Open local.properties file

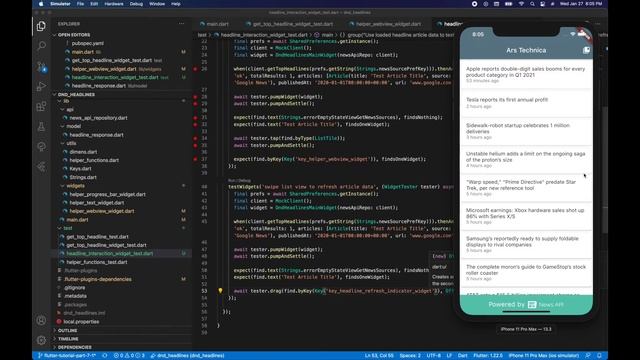pyautogui.click(x=81, y=322)
